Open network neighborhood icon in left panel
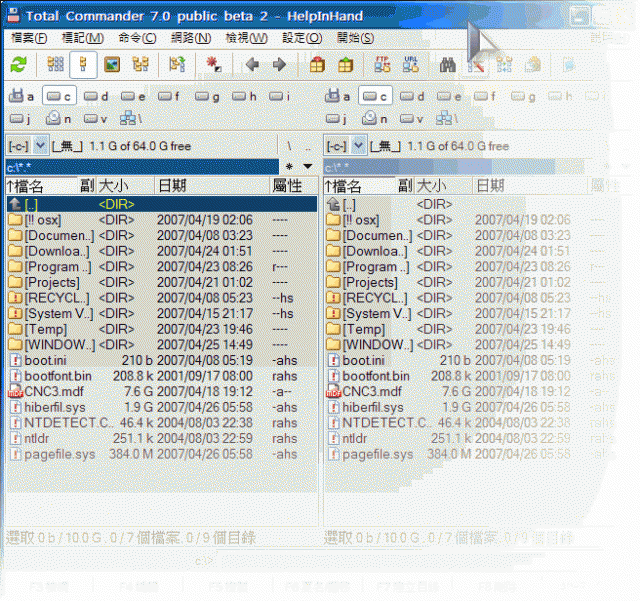The image size is (640, 601). click(x=131, y=119)
